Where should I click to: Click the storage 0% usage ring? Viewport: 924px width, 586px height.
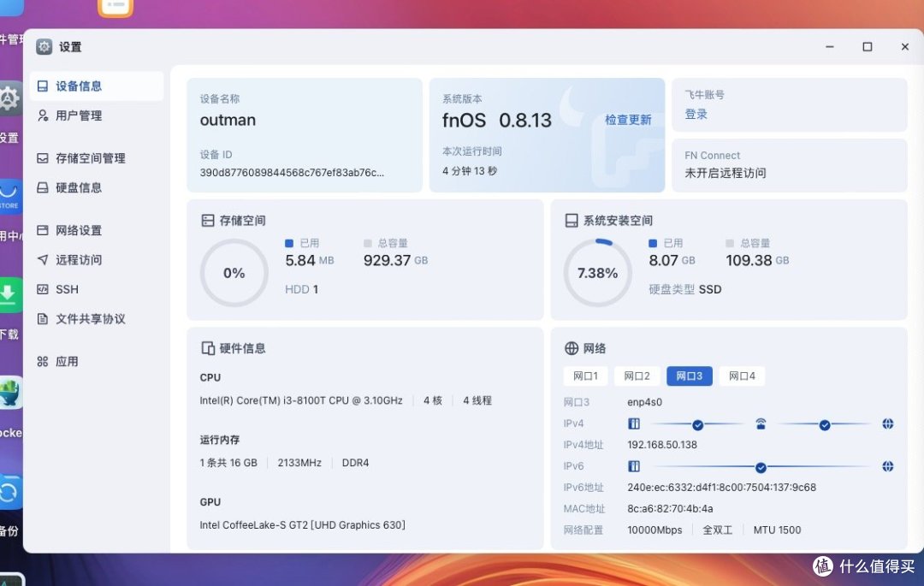point(234,273)
